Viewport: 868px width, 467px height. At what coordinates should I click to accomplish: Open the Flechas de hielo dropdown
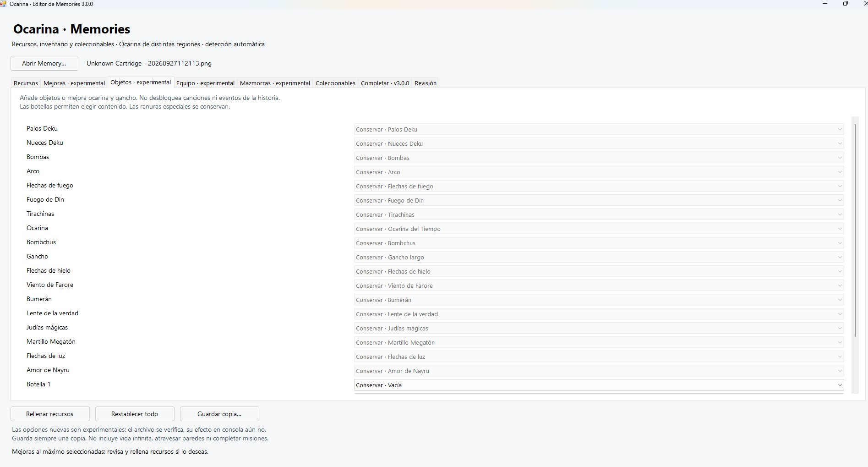(x=599, y=271)
